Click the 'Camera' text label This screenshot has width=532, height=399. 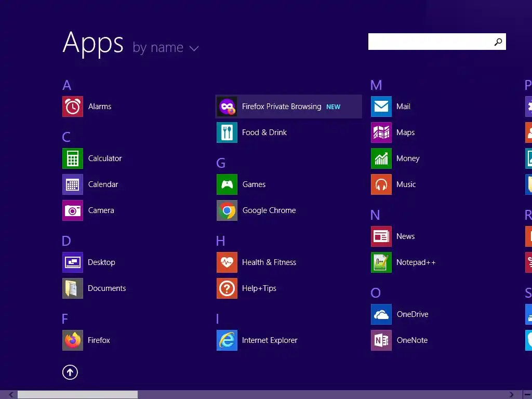(x=101, y=210)
